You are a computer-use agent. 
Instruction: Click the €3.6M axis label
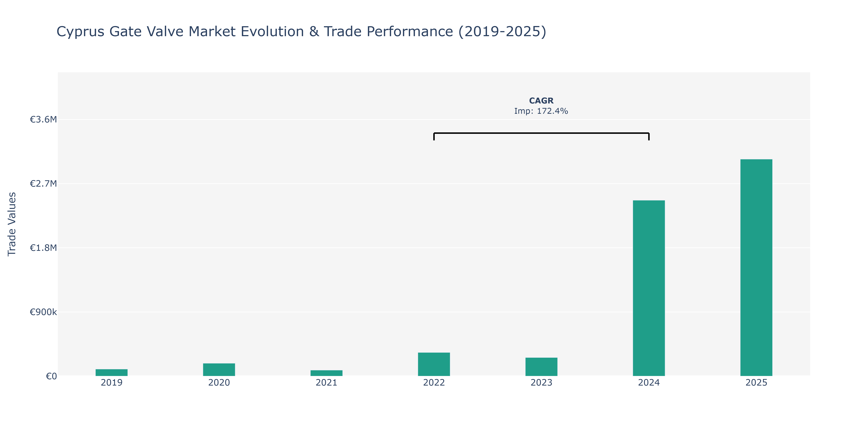click(x=43, y=120)
